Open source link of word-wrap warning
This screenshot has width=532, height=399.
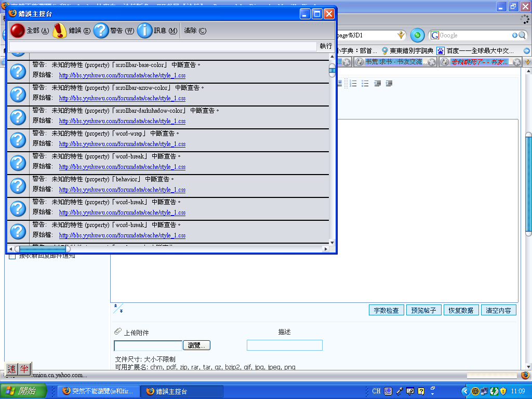click(122, 144)
